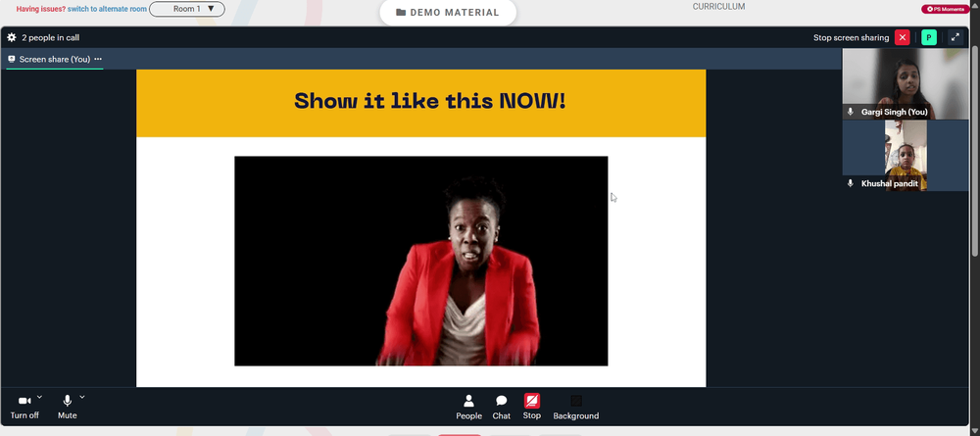Select Khushal pandit video thumbnail
The image size is (980, 436).
905,156
